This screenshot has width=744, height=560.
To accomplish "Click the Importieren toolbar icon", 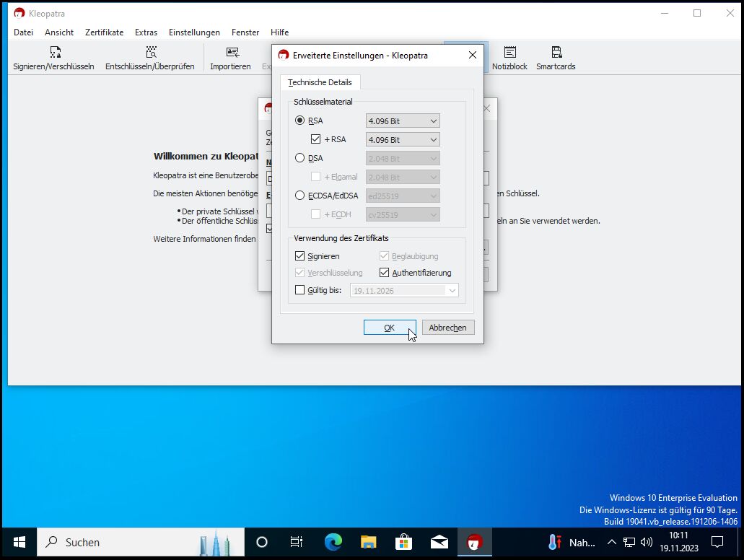I will click(230, 58).
